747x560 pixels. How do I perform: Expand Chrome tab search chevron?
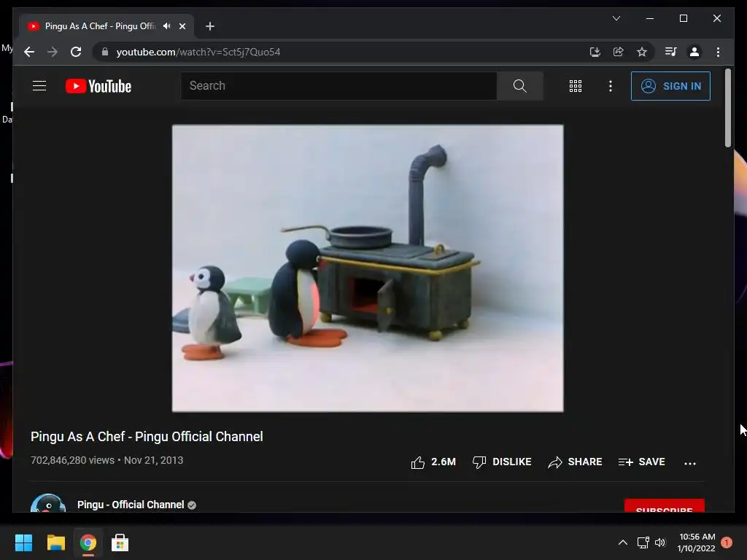coord(616,18)
